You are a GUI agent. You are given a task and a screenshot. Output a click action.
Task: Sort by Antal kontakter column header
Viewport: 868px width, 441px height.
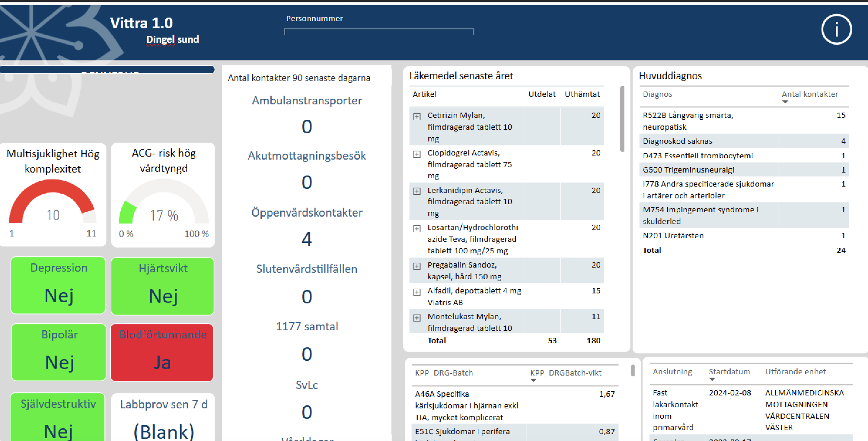809,94
